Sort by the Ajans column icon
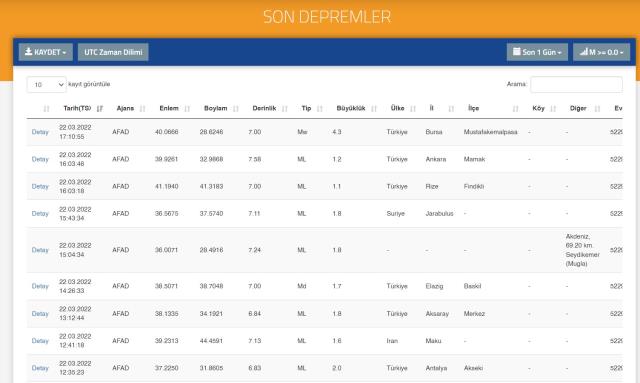Viewport: 640px width, 383px height. pos(142,109)
